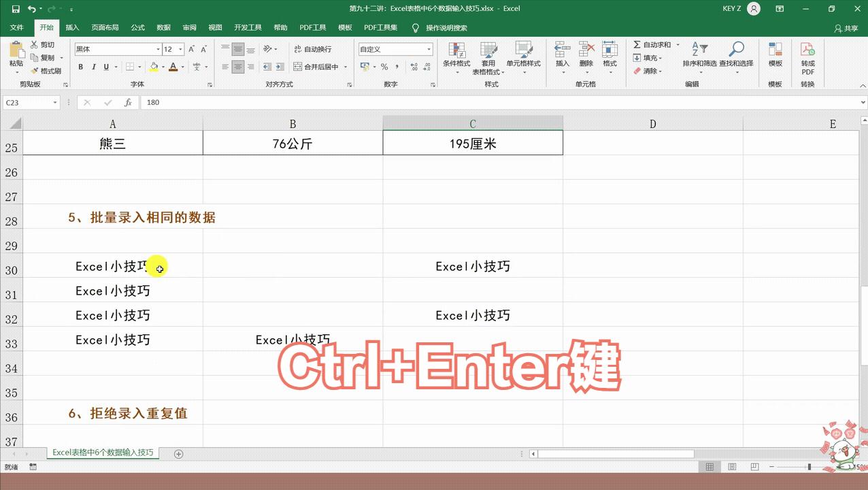Image resolution: width=868 pixels, height=490 pixels.
Task: Click the Sort and Filter (排序和筛选) icon
Action: point(699,50)
